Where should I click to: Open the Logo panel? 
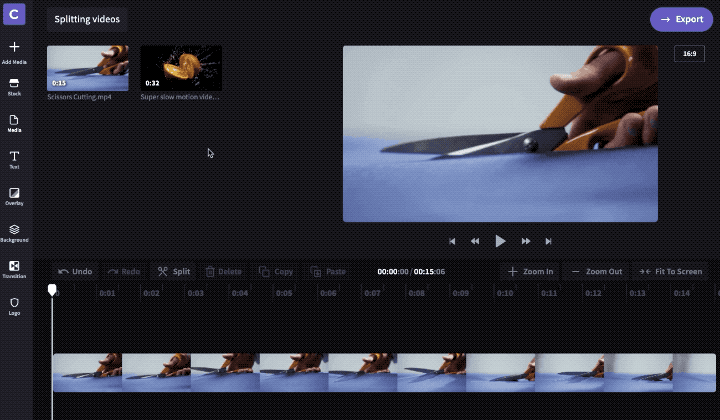click(14, 307)
